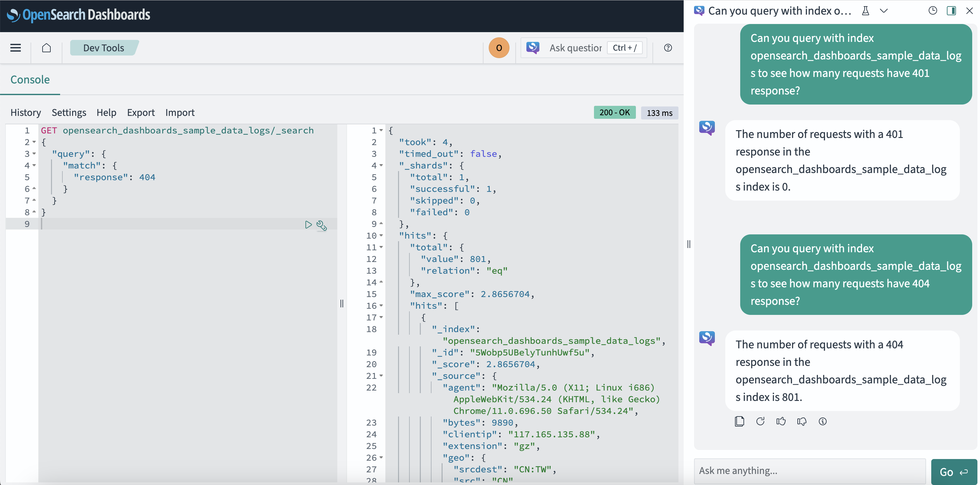
Task: Run the query using the play button
Action: [x=308, y=225]
